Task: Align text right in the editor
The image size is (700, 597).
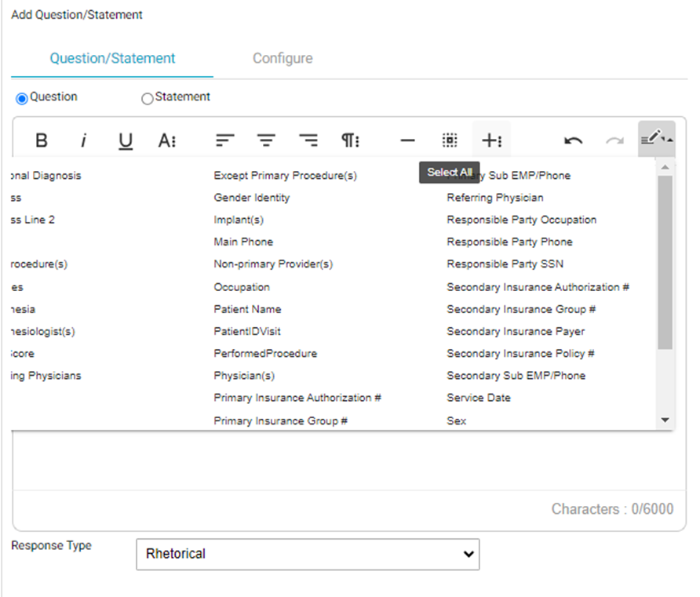Action: click(309, 140)
